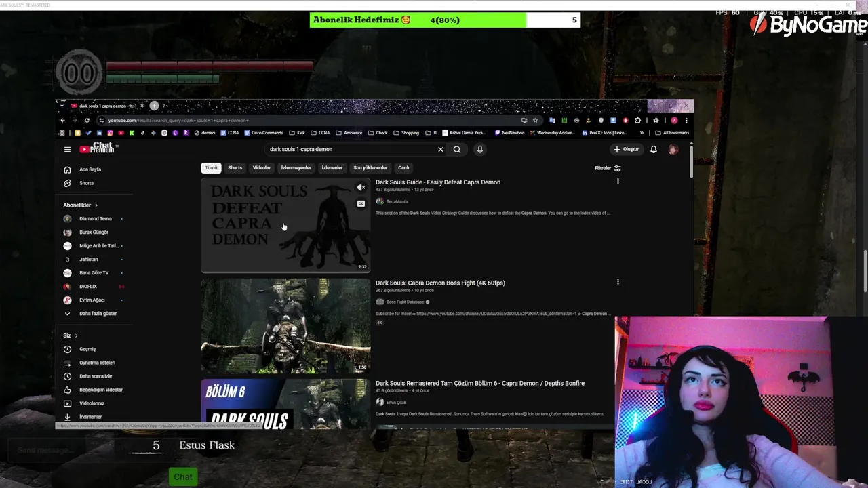Click the Abonelik Hedefimiz progress bar
Viewport: 868px width, 488px height.
(x=445, y=20)
